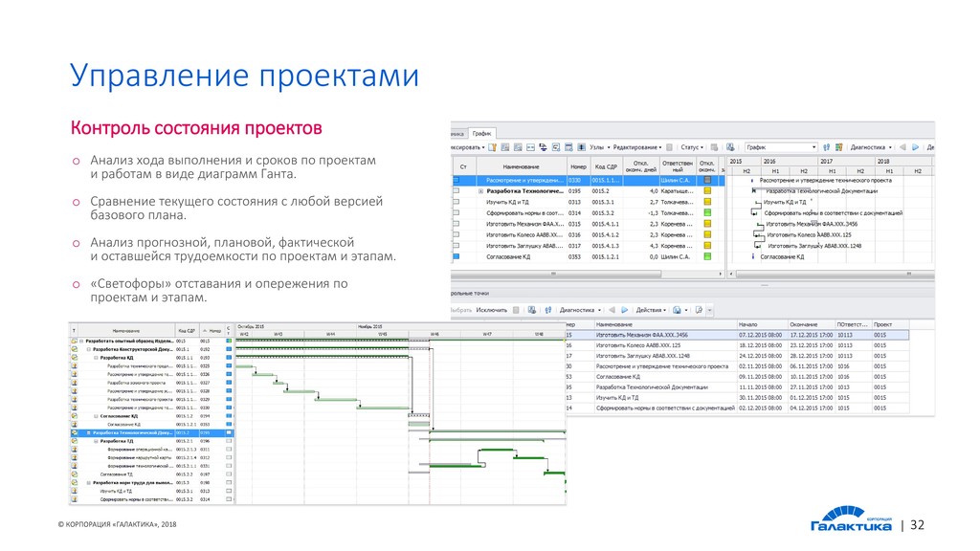This screenshot has height=551, width=980.
Task: Click the colored grid icon after binoculars
Action: click(838, 147)
